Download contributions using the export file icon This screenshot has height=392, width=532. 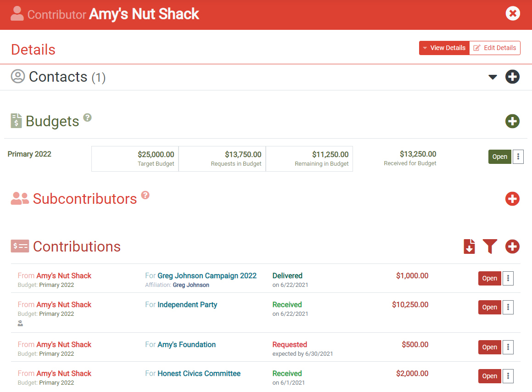pos(469,246)
